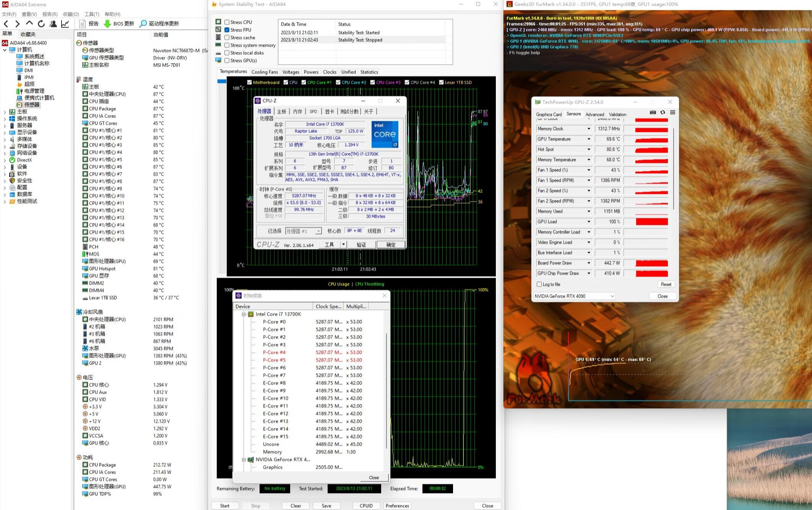Viewport: 812px width, 510px height.
Task: Enable the Stress cache checkbox
Action: [x=227, y=37]
